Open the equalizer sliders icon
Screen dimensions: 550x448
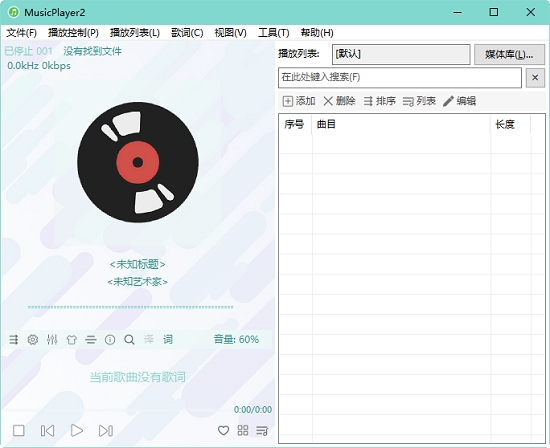(52, 339)
